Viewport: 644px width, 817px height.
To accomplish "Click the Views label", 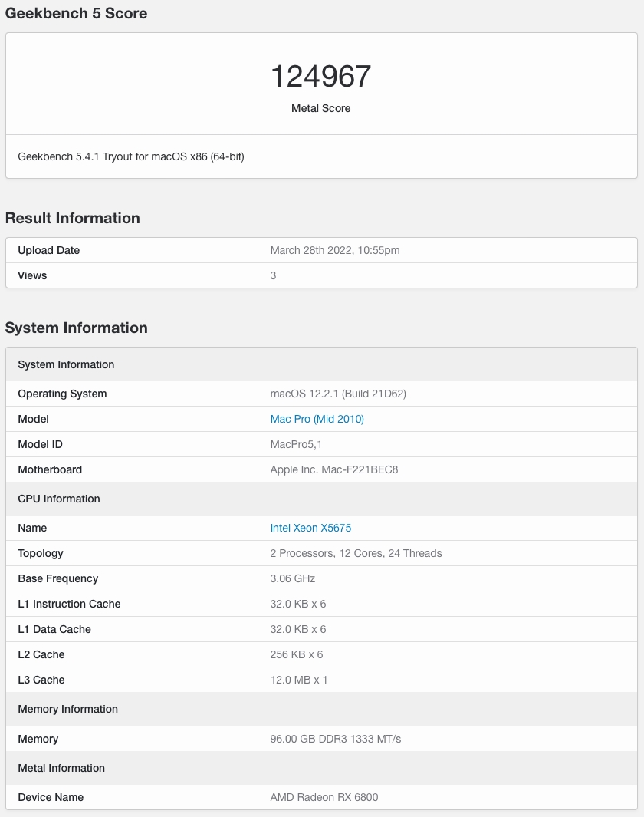I will point(32,275).
